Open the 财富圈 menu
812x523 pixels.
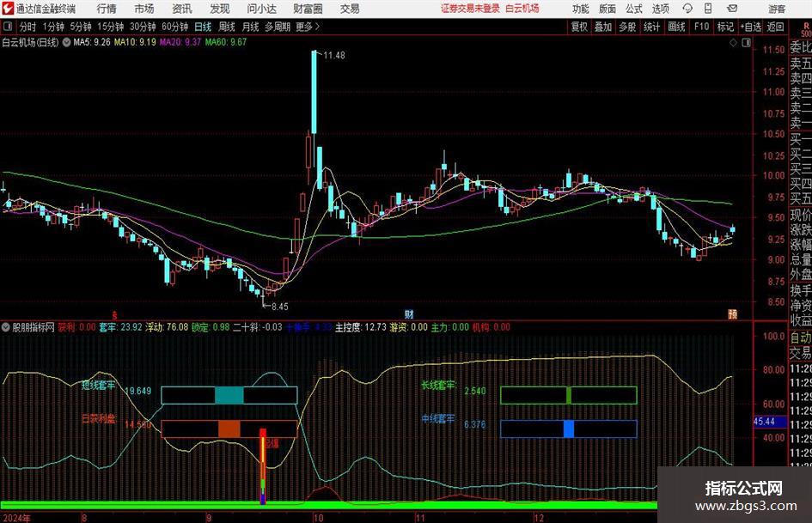pyautogui.click(x=308, y=9)
